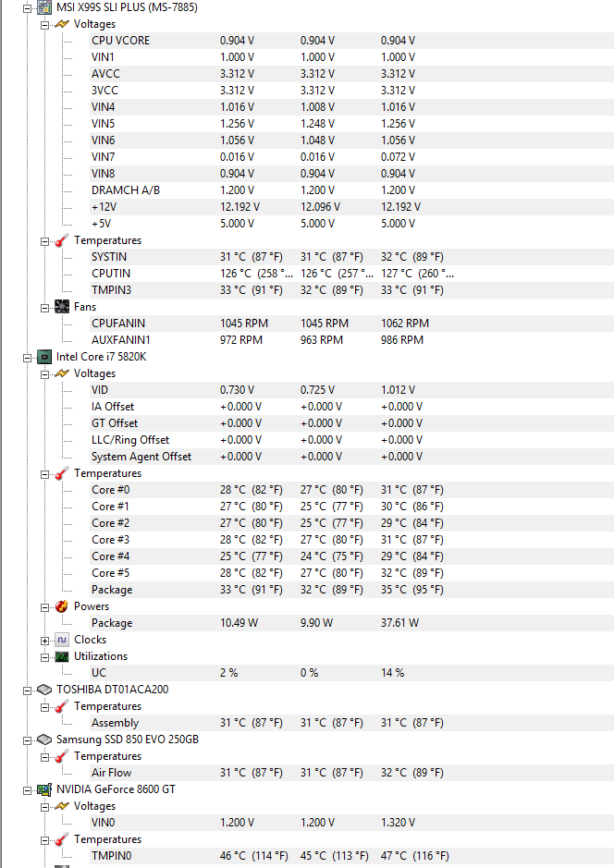Expand the Clocks node
Image resolution: width=614 pixels, height=868 pixels.
pyautogui.click(x=44, y=641)
